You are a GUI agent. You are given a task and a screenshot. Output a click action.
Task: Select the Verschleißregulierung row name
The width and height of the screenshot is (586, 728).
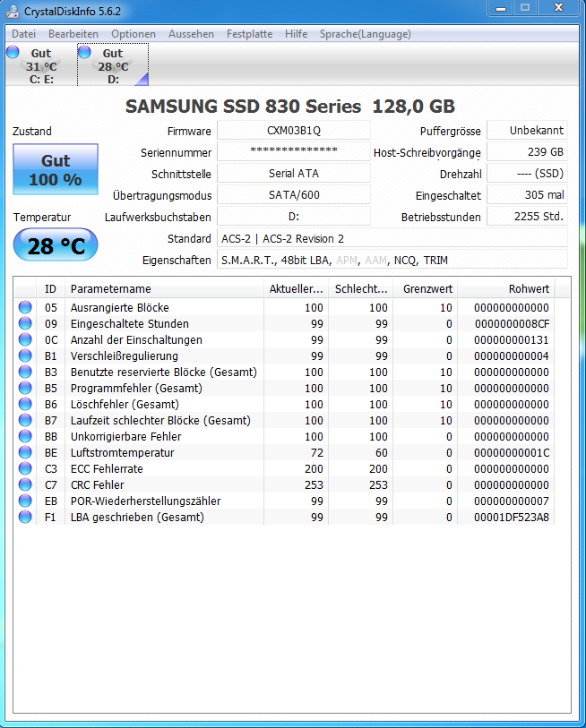pos(124,355)
